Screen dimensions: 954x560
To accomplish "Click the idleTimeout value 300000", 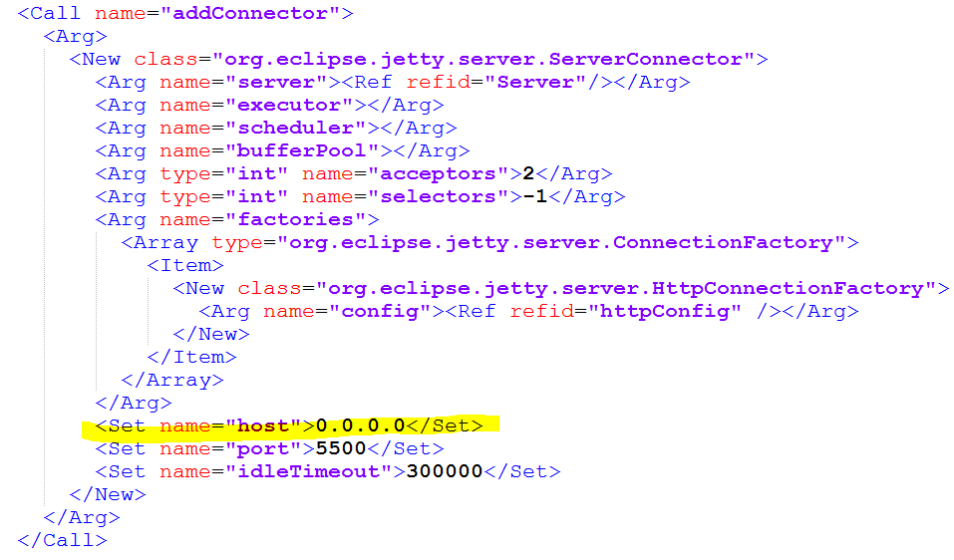I will (x=445, y=472).
